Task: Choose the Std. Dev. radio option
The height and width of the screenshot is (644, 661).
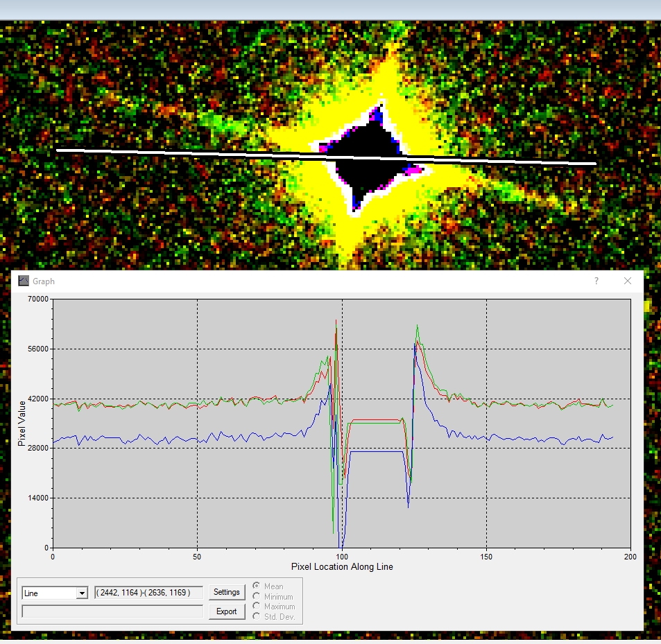Action: point(257,616)
